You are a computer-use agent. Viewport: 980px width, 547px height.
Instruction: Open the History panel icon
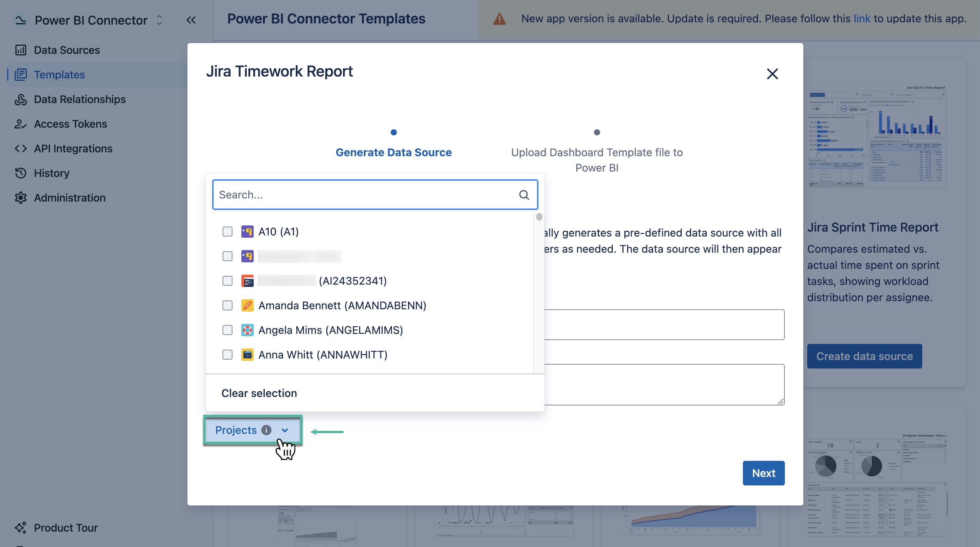[x=21, y=173]
